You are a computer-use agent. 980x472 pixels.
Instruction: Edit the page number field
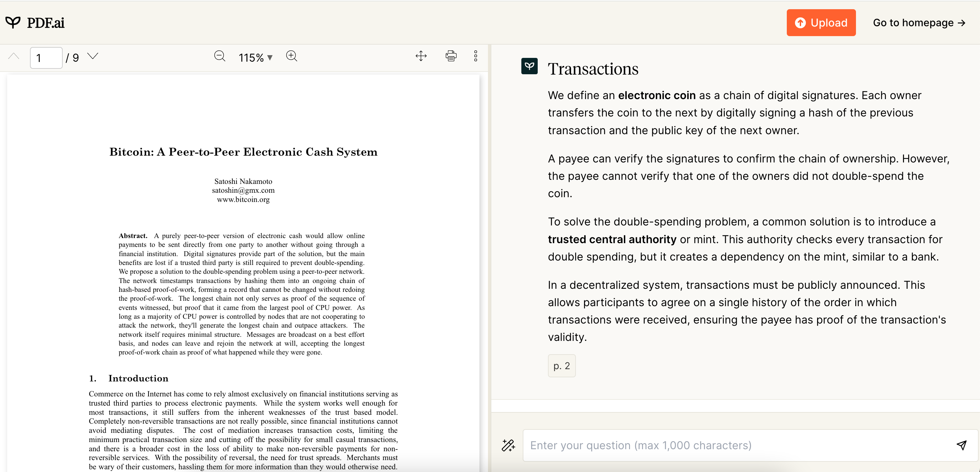tap(46, 57)
